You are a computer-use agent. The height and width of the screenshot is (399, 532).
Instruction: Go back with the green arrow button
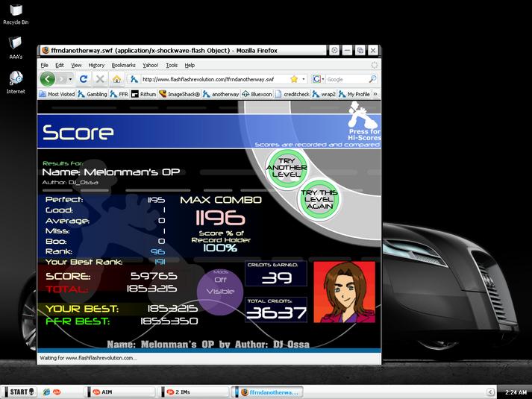tap(48, 79)
